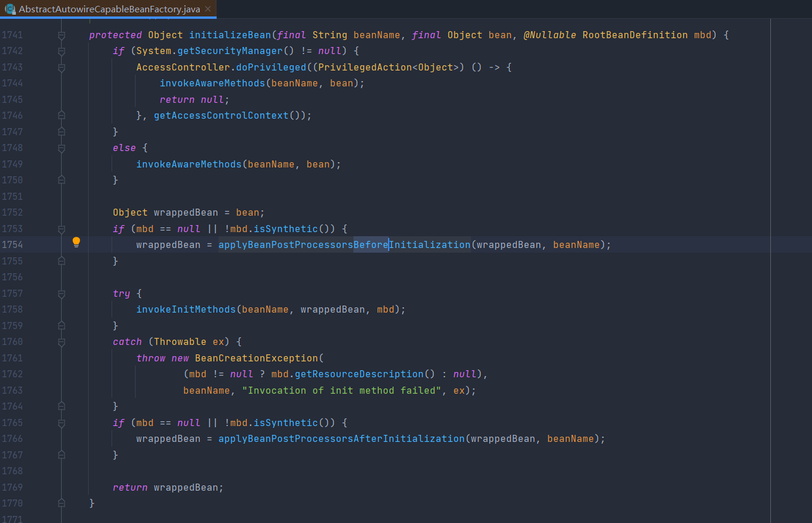Click line number 1754 in the gutter

point(12,245)
